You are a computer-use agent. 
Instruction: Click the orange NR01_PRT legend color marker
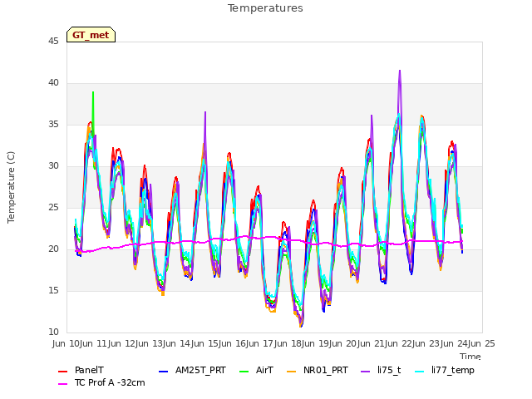tap(291, 372)
